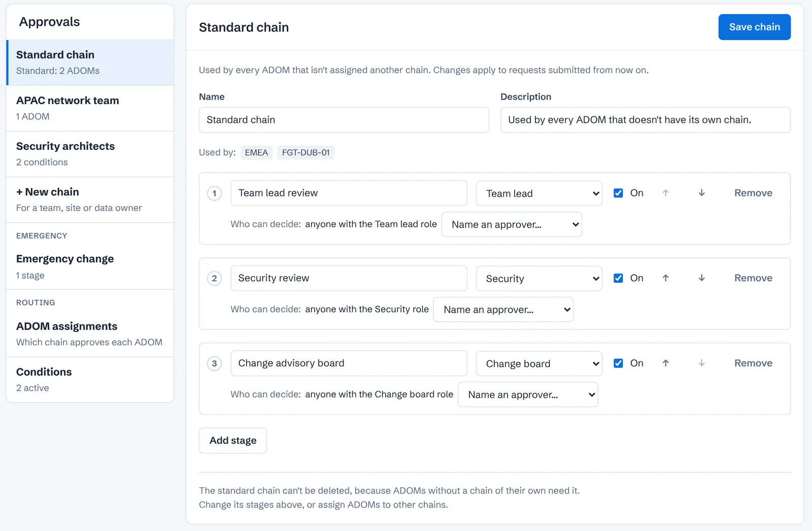
Task: Open the Emergency change chain
Action: [90, 267]
